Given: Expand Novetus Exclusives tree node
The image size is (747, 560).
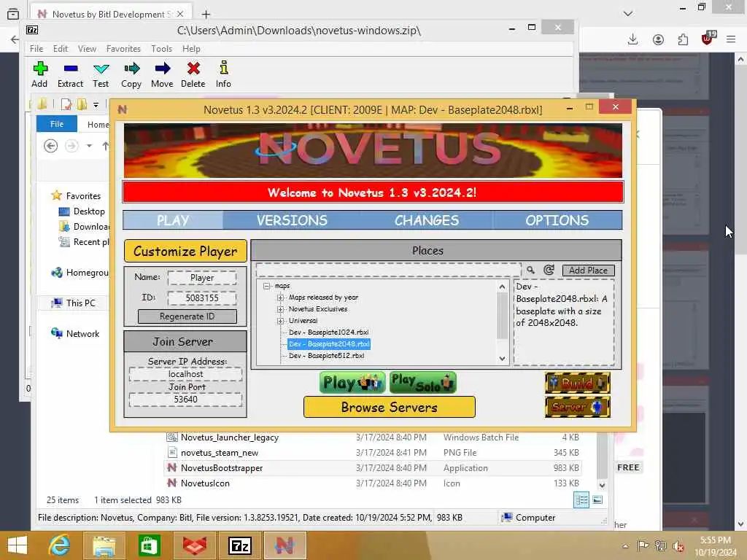Looking at the screenshot, I should pos(280,309).
